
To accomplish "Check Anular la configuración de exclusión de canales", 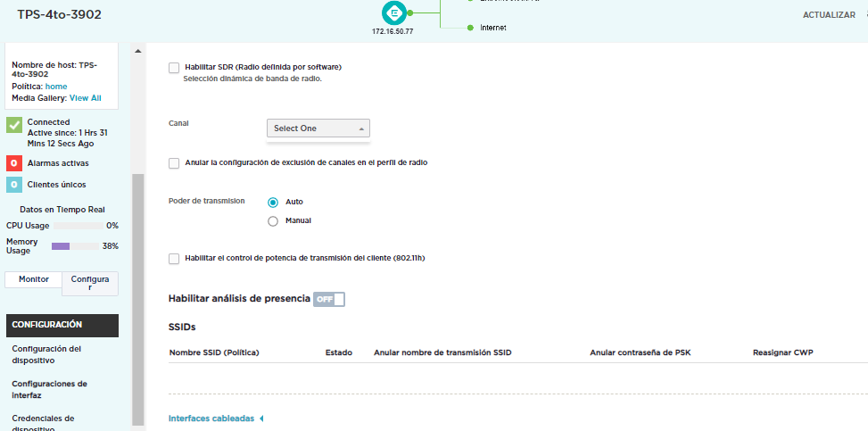I will point(174,162).
